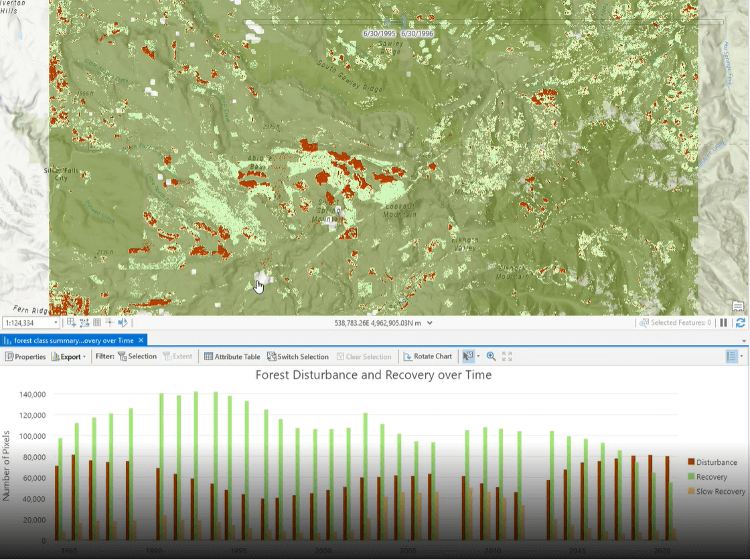Select the chart zoom magnifier tool

tap(491, 356)
